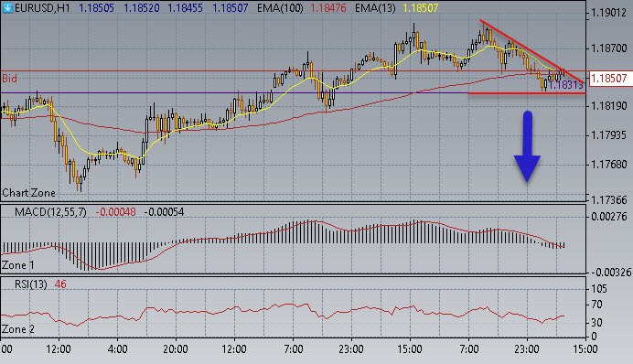Click the 30 level on RSI axis

point(596,323)
